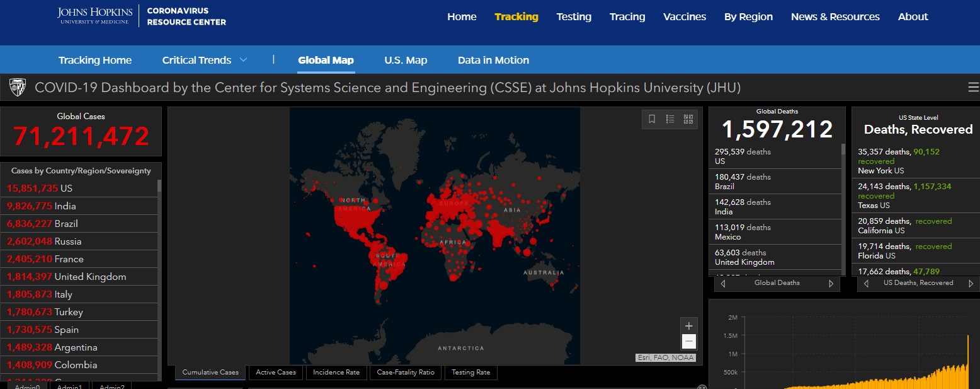Show the map legend list icon

[670, 119]
